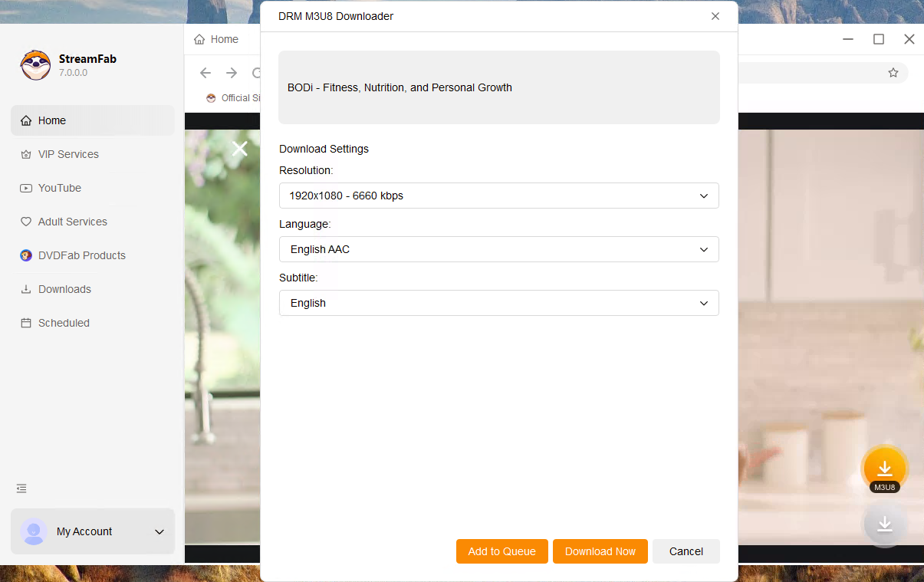
Task: Collapse the sidebar using the menu icon
Action: 21,488
